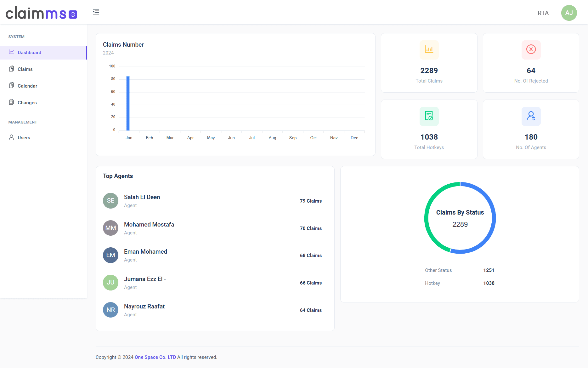
Task: Select the blue segment of Claims By Status donut
Action: pos(493,217)
